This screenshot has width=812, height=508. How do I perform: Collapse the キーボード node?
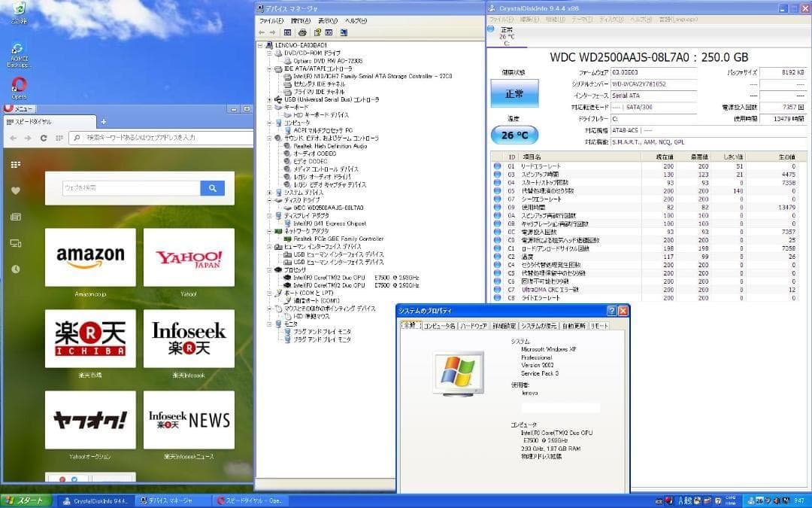coord(269,108)
